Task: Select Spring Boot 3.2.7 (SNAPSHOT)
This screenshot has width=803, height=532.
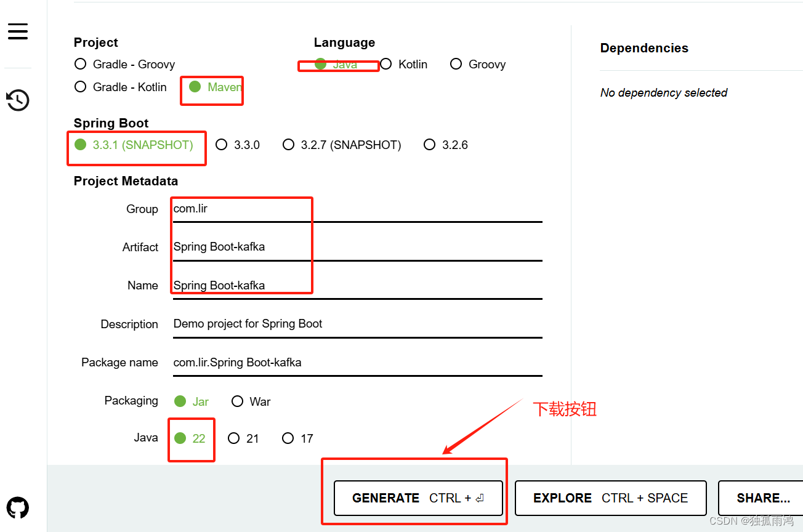Action: pyautogui.click(x=289, y=145)
